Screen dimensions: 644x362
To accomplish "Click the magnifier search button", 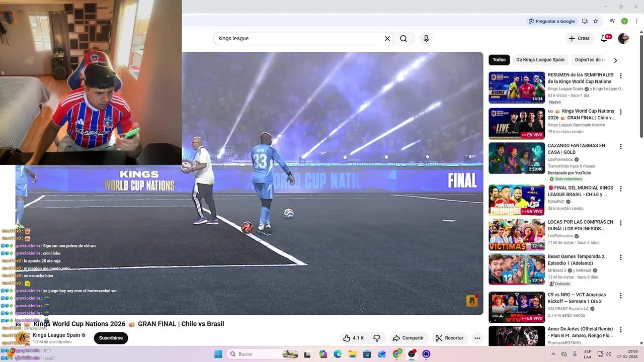I will click(x=404, y=39).
